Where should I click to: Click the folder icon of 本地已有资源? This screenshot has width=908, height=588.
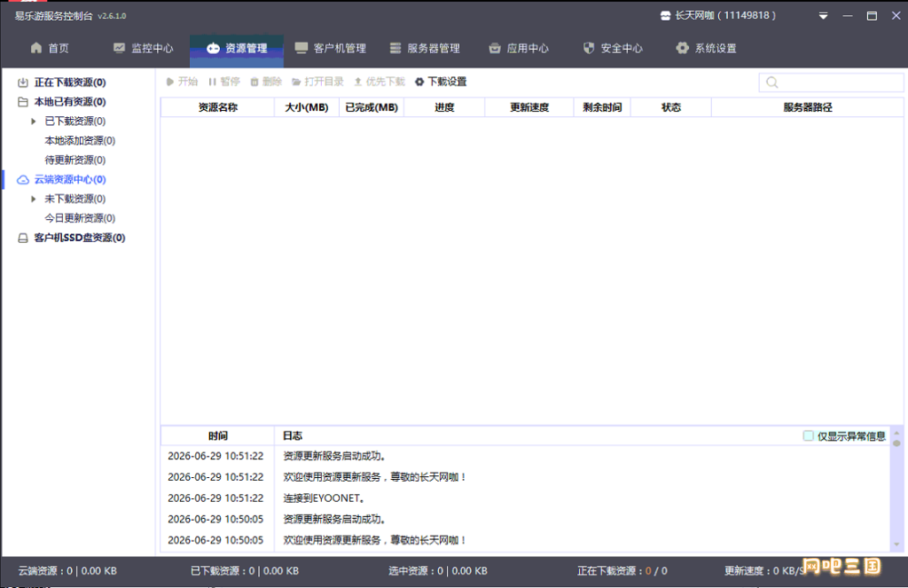point(22,102)
